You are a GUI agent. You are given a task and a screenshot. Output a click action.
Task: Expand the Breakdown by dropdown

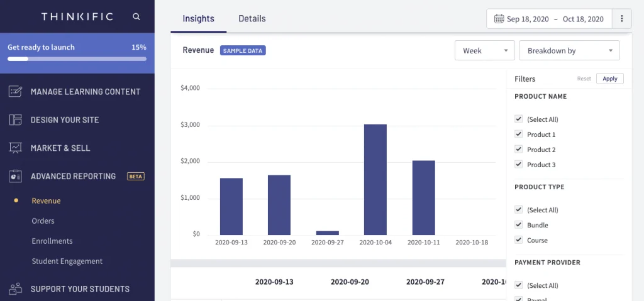pyautogui.click(x=569, y=51)
